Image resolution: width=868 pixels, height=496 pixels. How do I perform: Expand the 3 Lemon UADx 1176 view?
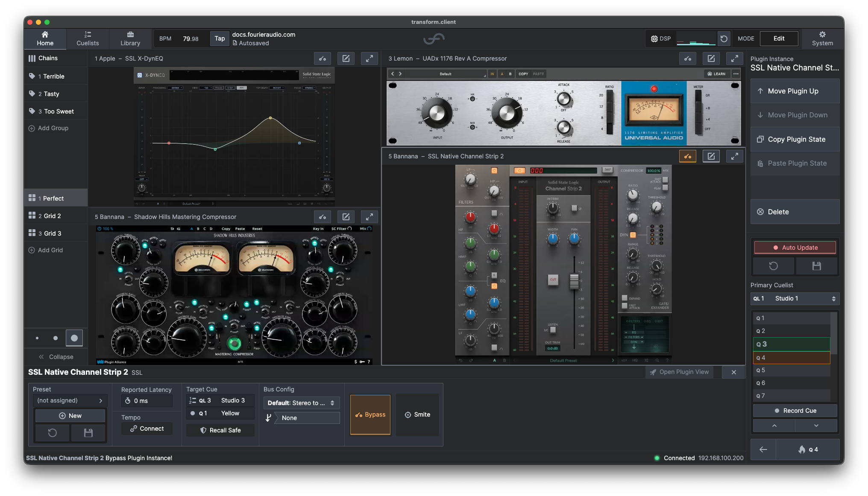(x=735, y=58)
